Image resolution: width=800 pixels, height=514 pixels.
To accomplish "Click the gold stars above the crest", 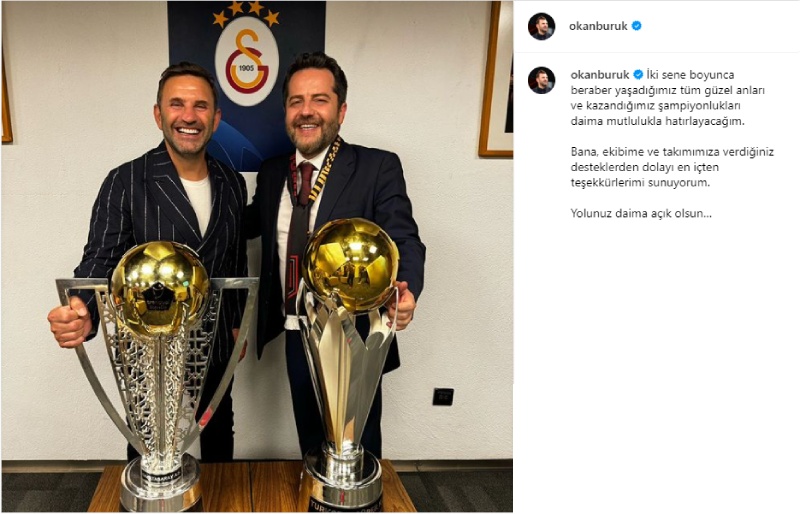I will (246, 13).
